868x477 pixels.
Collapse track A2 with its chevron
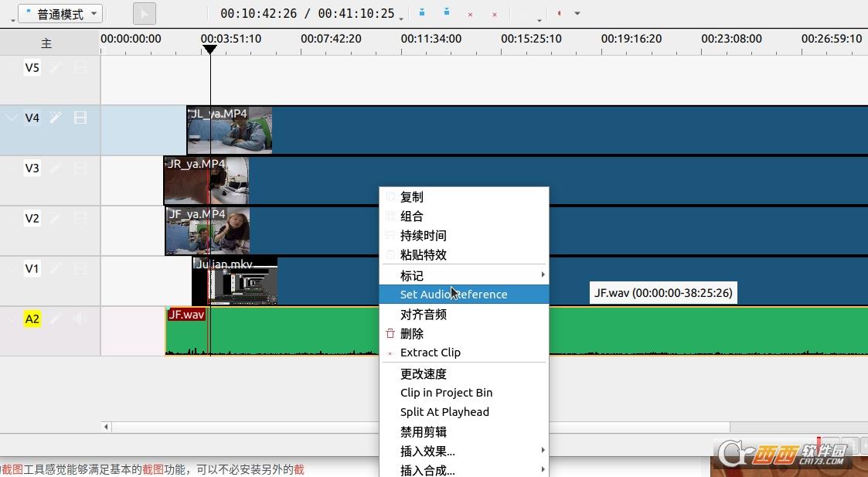[12, 319]
